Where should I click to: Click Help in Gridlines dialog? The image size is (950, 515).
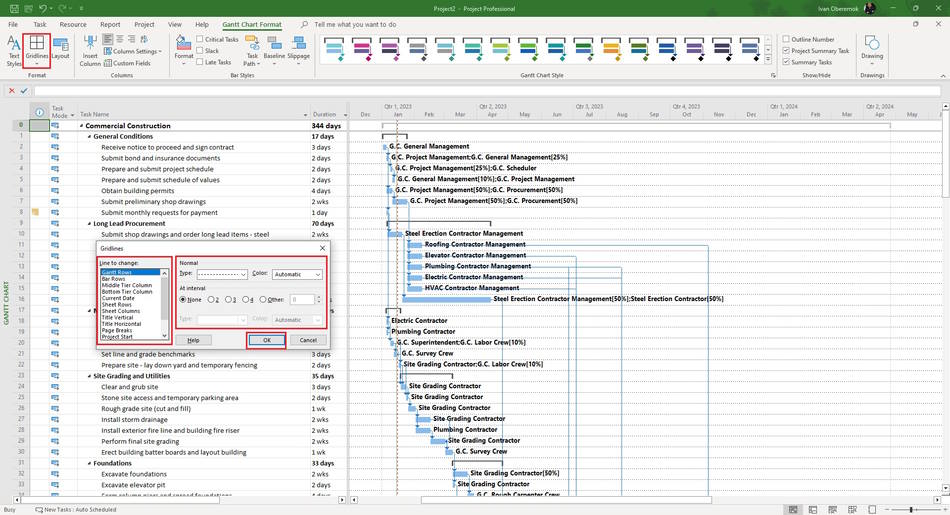[x=193, y=340]
